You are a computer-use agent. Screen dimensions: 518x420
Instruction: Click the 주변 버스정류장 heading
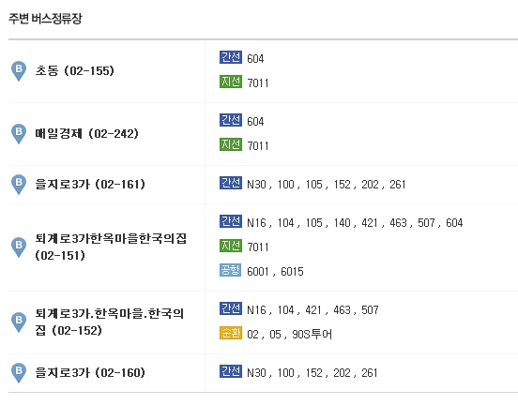pos(45,19)
